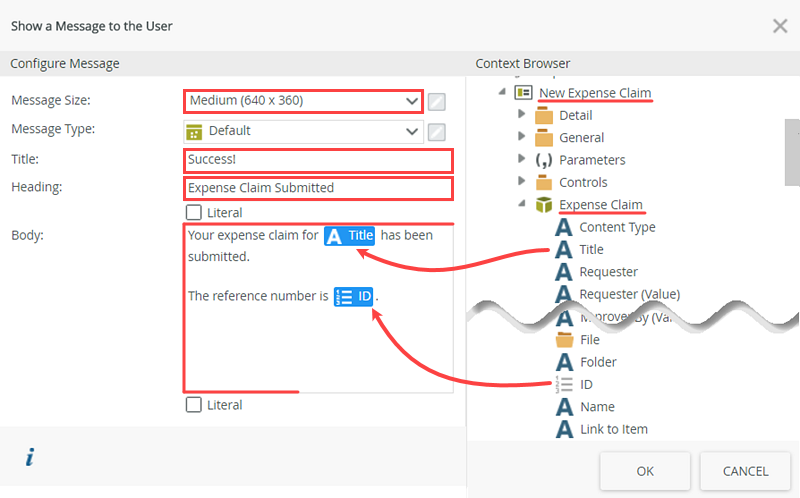Screen dimensions: 800x498
Task: Toggle the Literal checkbox under Heading
Action: [194, 212]
